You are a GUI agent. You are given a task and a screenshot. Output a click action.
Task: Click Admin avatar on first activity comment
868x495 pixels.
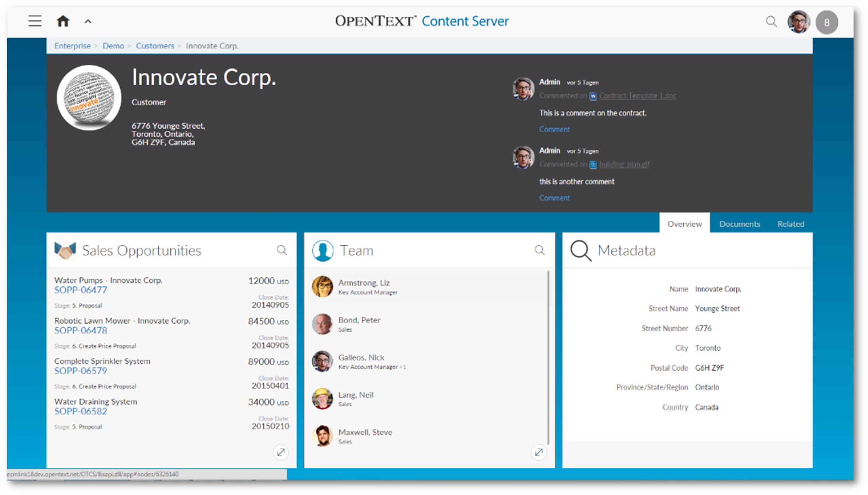coord(523,89)
